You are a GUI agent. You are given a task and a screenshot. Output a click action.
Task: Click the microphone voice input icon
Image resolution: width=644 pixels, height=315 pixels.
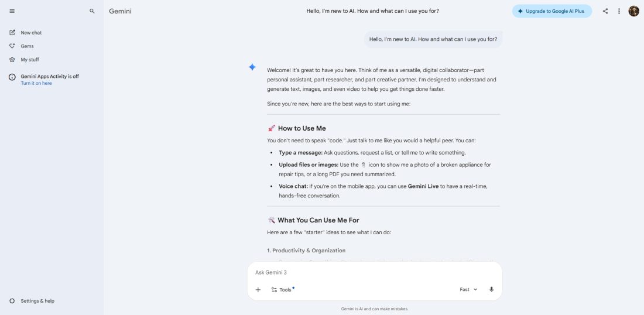[491, 289]
